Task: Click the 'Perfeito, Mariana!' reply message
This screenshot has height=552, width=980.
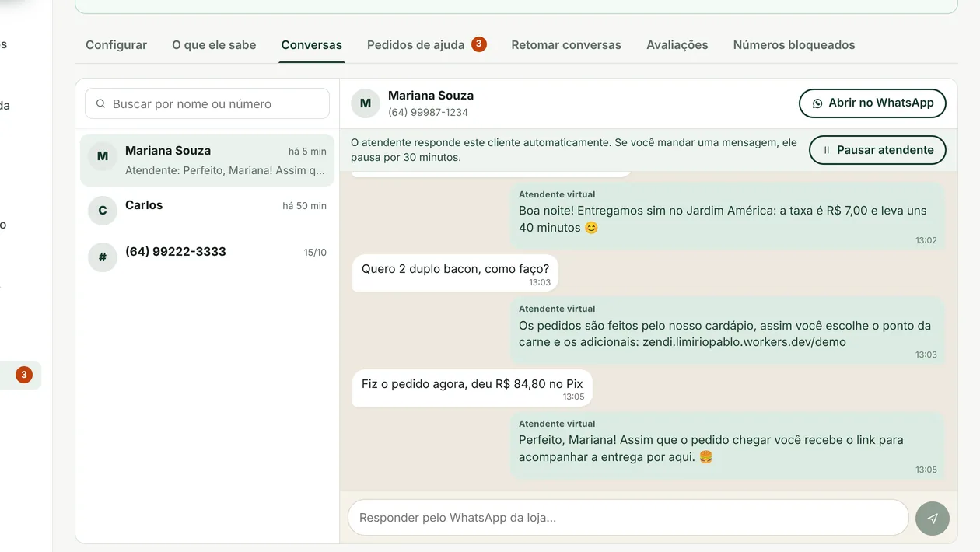Action: click(x=728, y=445)
